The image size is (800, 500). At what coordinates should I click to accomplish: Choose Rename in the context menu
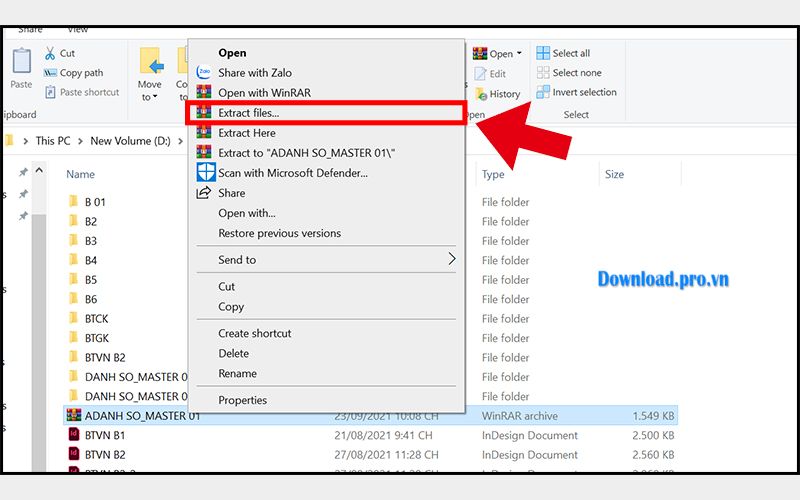237,373
